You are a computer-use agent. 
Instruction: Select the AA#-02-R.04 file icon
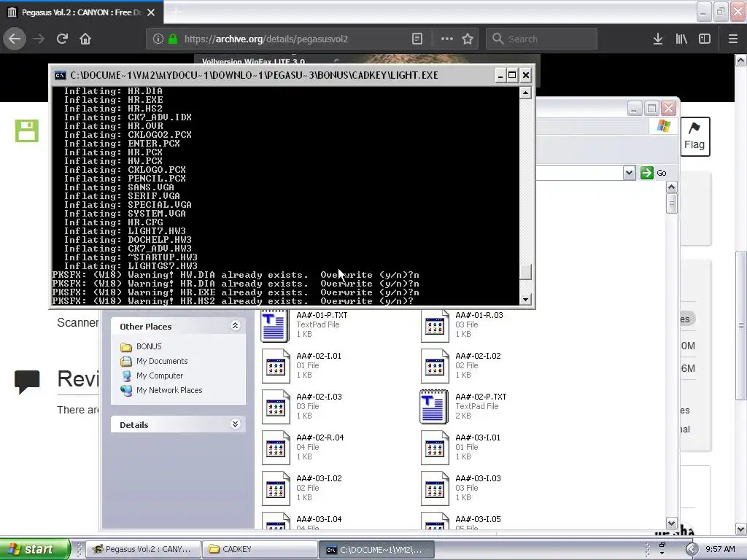point(275,448)
